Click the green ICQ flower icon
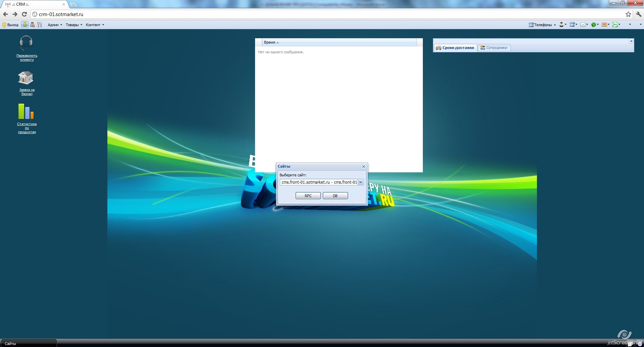Viewport: 644px width, 347px height. click(x=594, y=24)
